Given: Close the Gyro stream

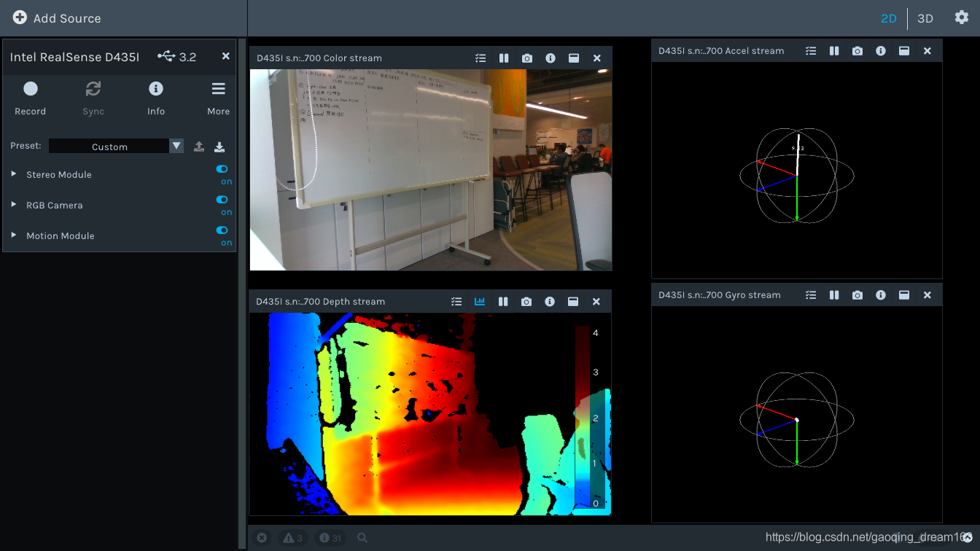Looking at the screenshot, I should (927, 295).
